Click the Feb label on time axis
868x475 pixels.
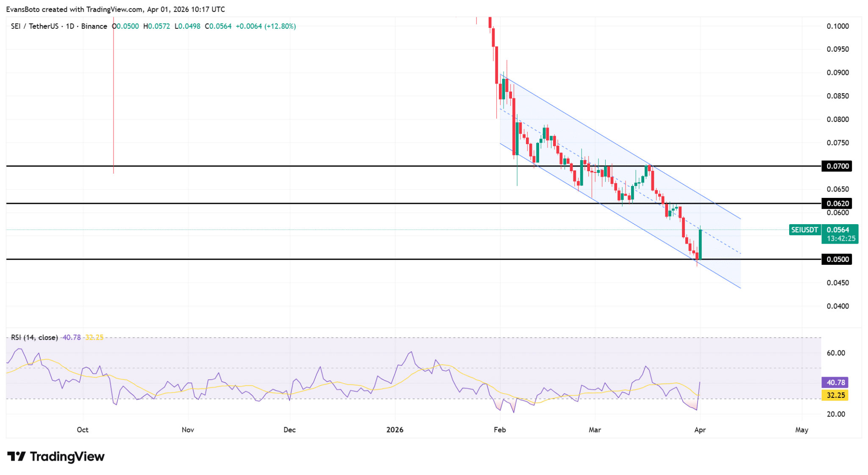click(500, 430)
